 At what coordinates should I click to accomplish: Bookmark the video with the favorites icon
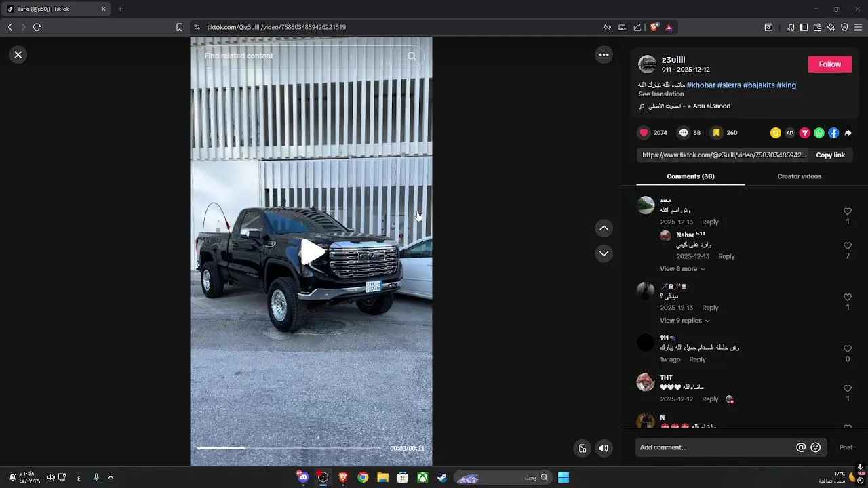point(716,133)
